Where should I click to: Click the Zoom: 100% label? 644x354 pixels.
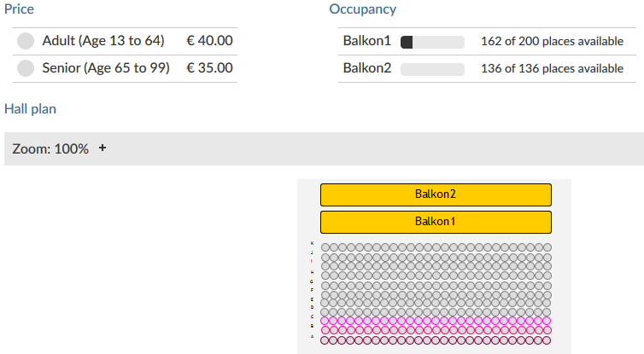50,148
